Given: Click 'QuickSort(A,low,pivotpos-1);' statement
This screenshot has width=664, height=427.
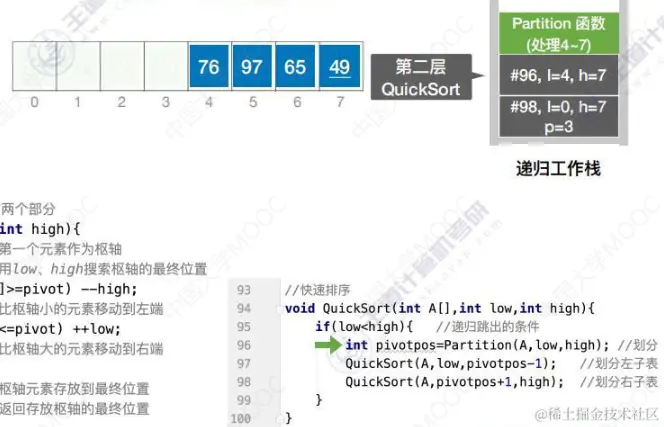Looking at the screenshot, I should [451, 363].
